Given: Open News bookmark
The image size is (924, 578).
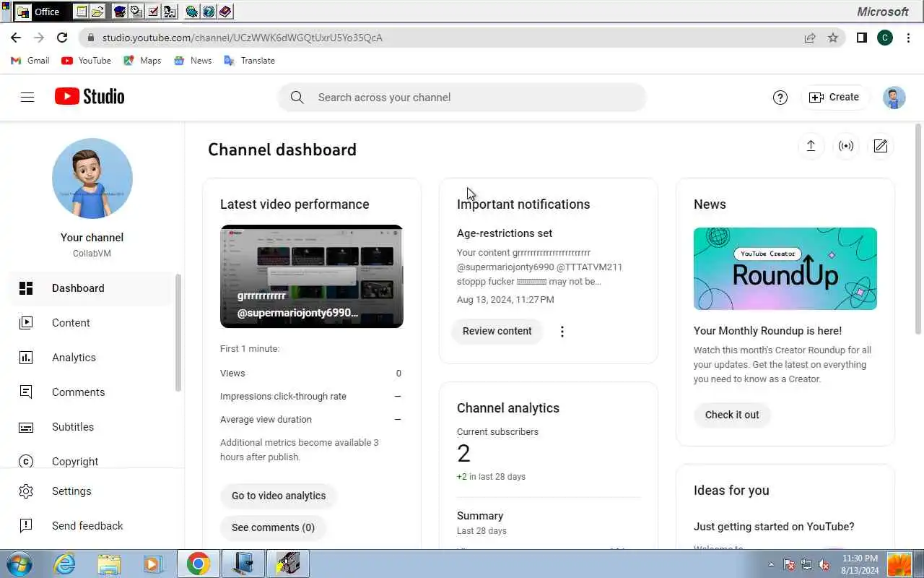Looking at the screenshot, I should click(193, 61).
